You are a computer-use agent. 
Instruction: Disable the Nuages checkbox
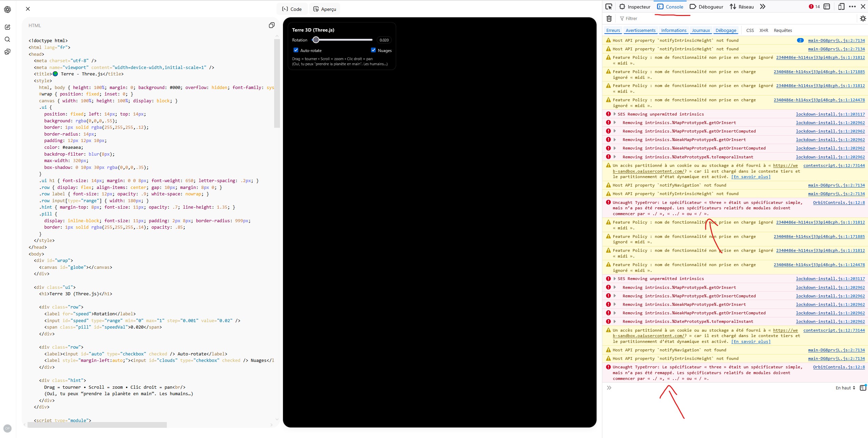point(373,50)
